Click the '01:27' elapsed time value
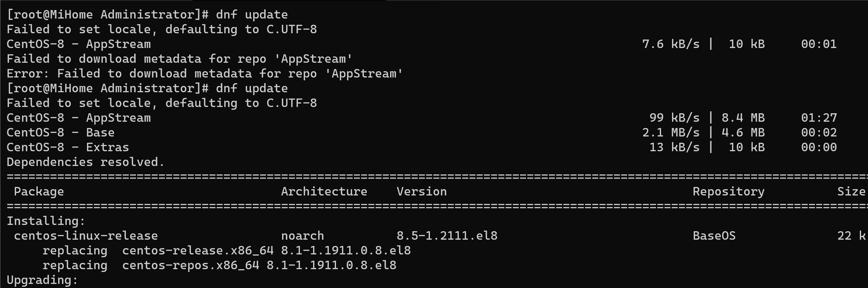Image resolution: width=868 pixels, height=288 pixels. coord(819,117)
